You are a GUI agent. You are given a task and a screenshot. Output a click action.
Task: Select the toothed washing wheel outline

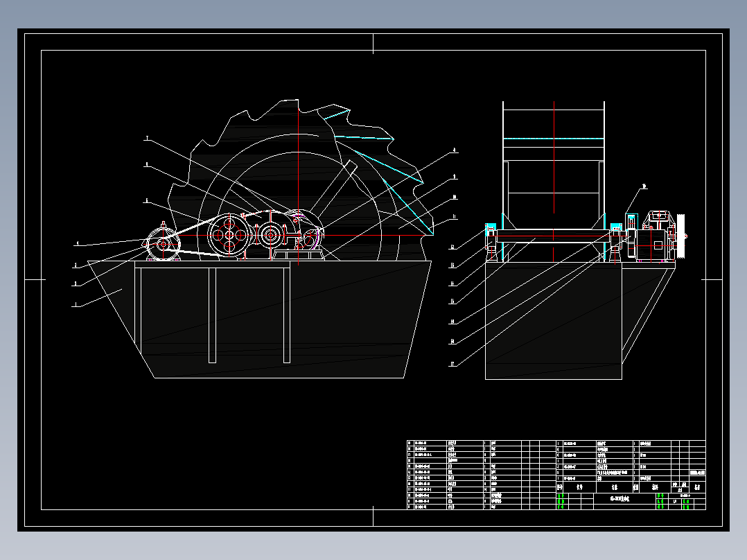coord(299,180)
